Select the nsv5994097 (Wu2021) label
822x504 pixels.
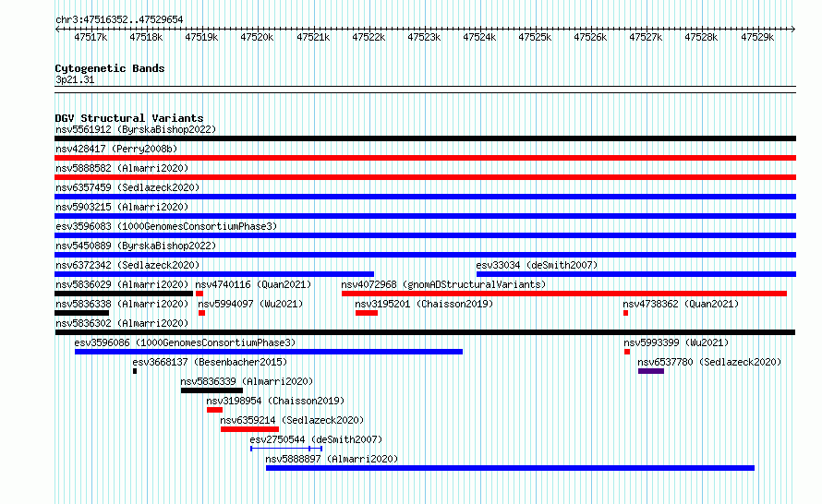tap(250, 304)
